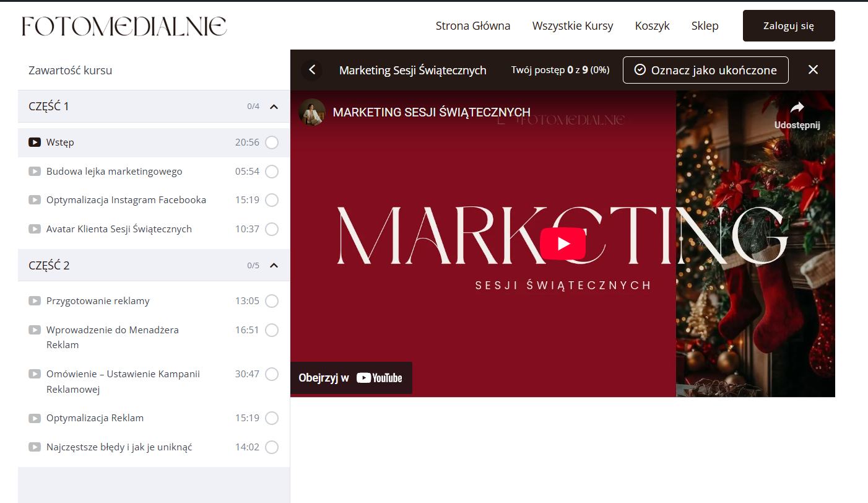868x503 pixels.
Task: Mark the Wstęp lesson completion circle
Action: click(x=271, y=142)
